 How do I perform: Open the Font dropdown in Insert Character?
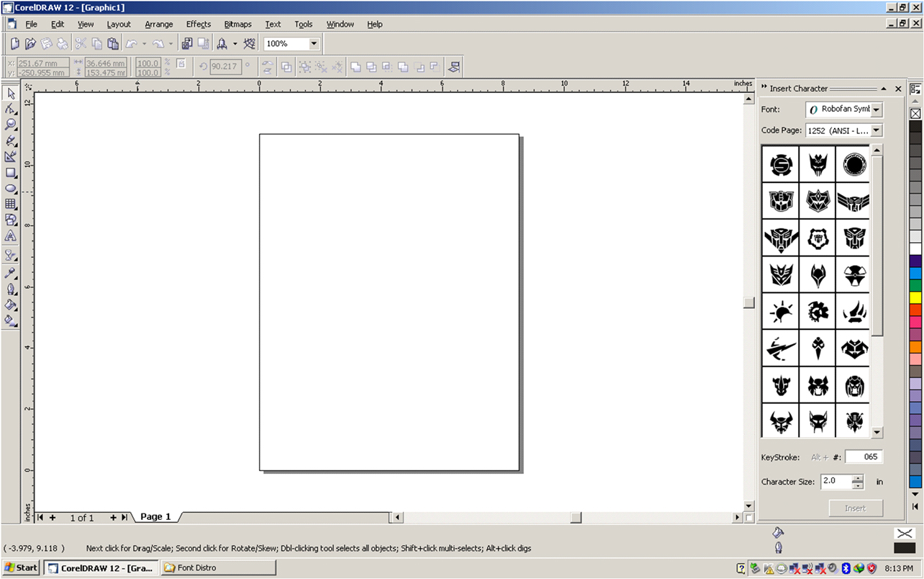pyautogui.click(x=876, y=109)
